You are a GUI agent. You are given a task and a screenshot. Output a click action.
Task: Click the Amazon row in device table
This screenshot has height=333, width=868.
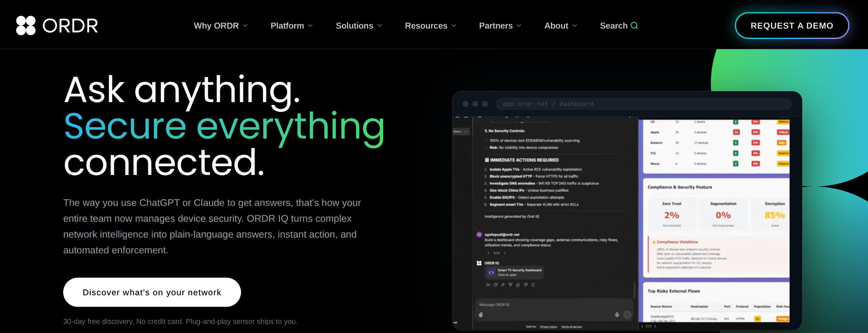pyautogui.click(x=716, y=143)
